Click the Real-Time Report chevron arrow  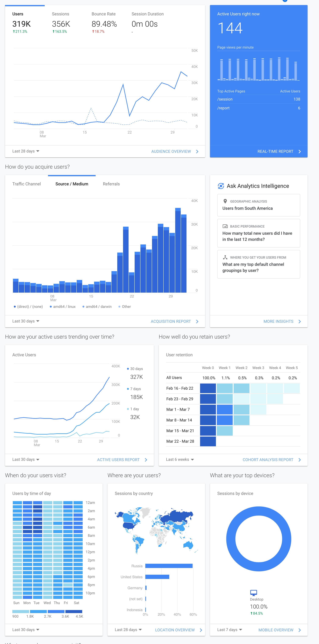[299, 152]
